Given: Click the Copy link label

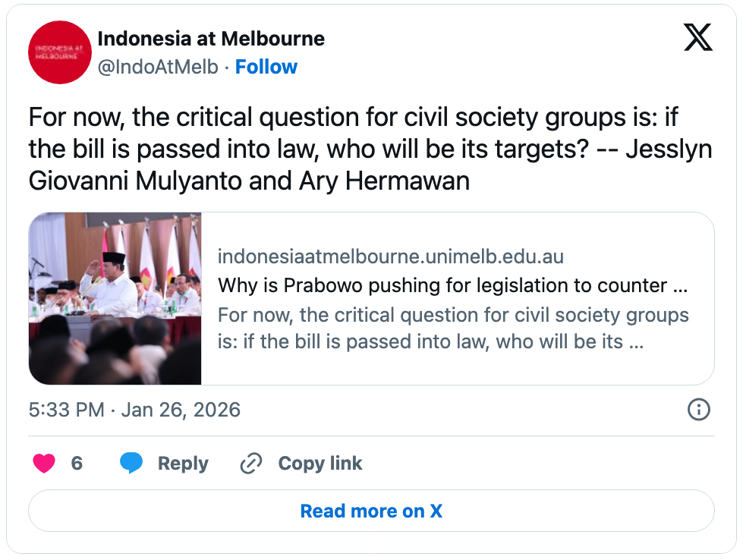Looking at the screenshot, I should pyautogui.click(x=320, y=464).
